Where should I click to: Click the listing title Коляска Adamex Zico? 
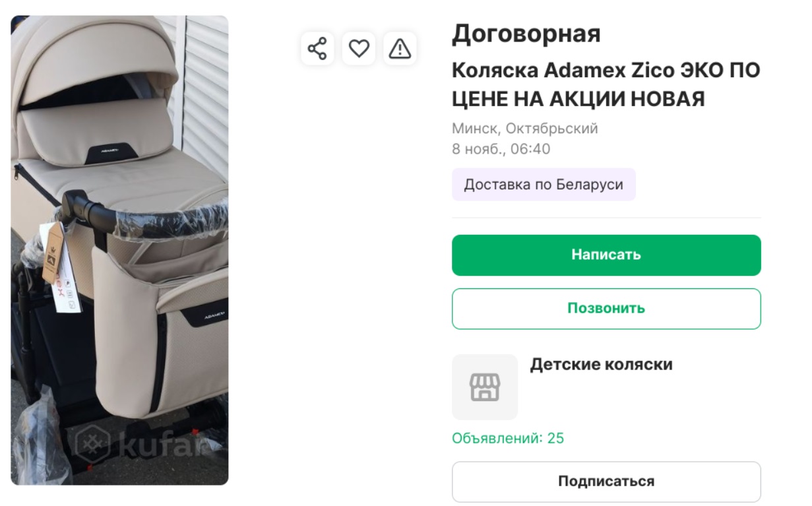606,85
